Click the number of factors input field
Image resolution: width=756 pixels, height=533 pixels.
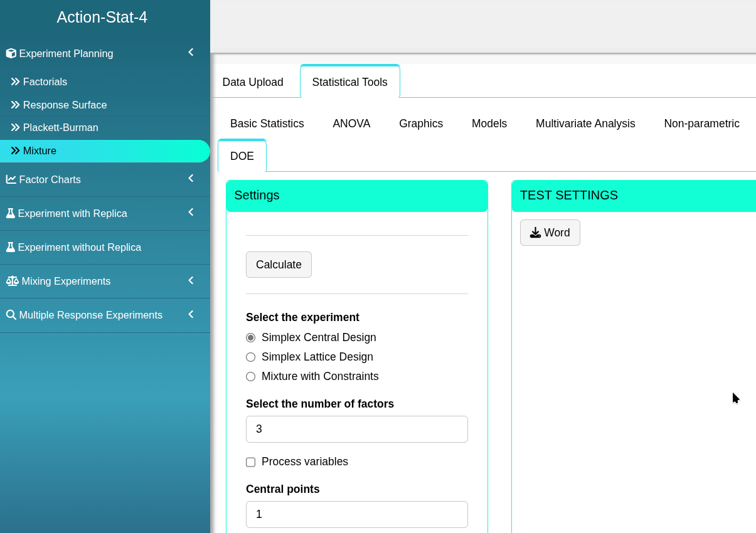pyautogui.click(x=357, y=429)
